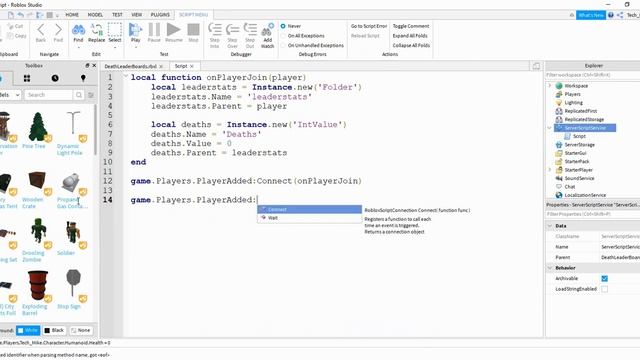
Task: Click the Select tool icon
Action: 115,30
